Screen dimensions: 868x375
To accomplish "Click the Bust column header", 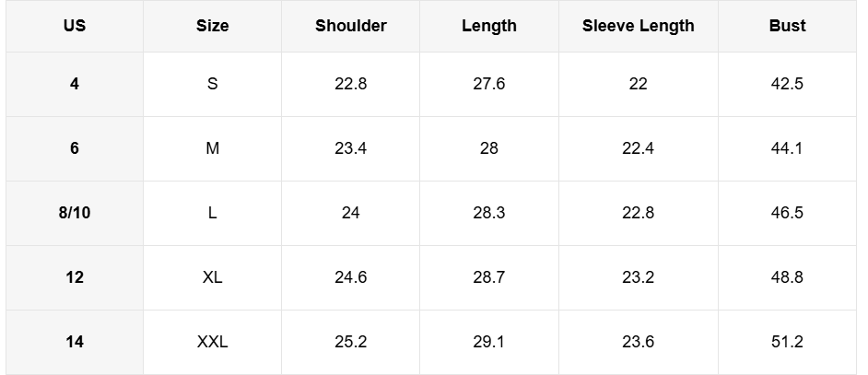I will click(x=787, y=26).
